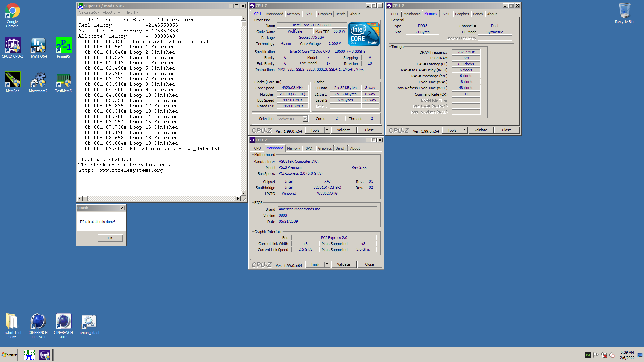Click the NVIDIA tray icon

pos(588,355)
